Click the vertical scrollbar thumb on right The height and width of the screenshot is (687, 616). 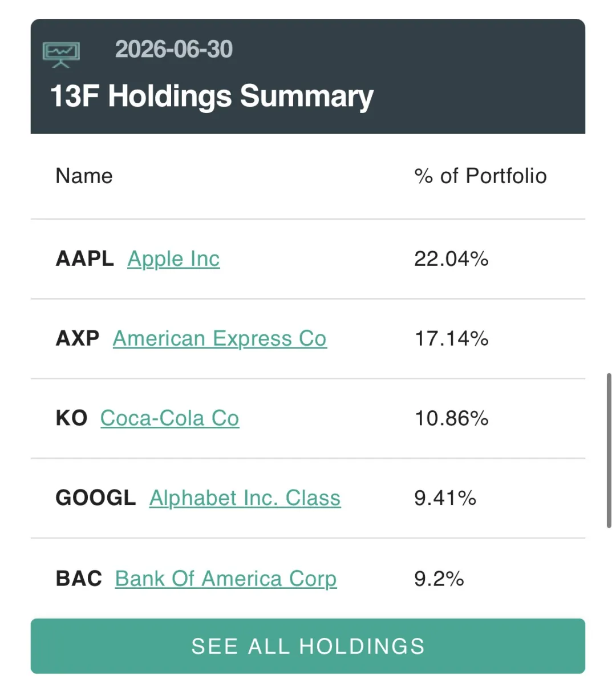click(609, 450)
